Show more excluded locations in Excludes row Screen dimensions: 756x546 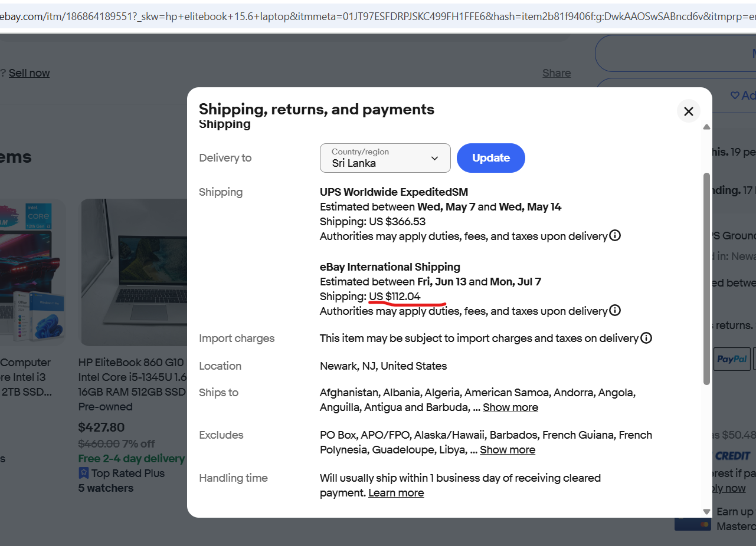(508, 450)
